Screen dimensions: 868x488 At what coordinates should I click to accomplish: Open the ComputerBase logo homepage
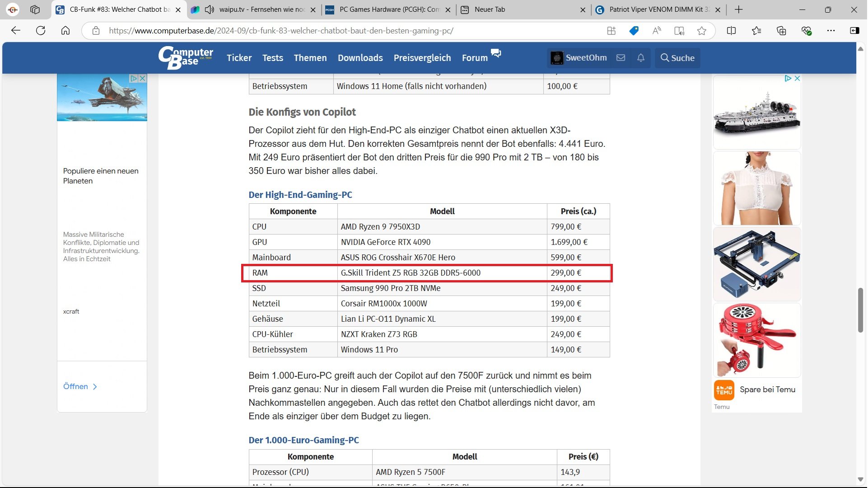(186, 58)
